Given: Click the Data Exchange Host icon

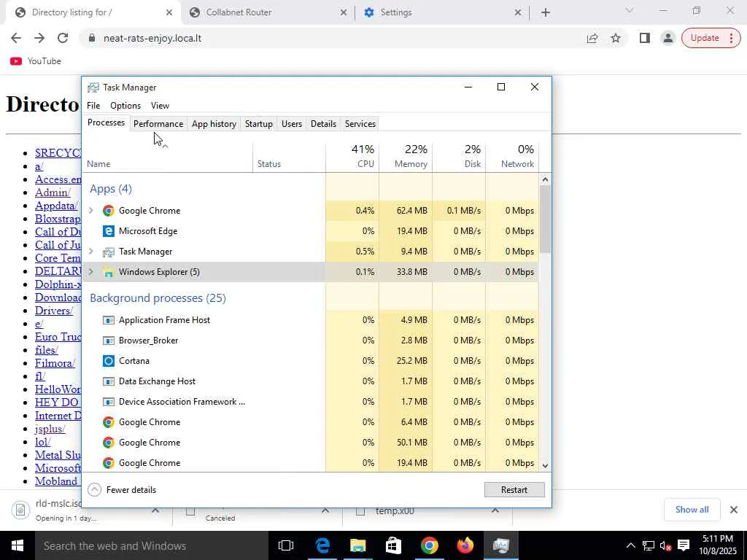Looking at the screenshot, I should 109,381.
